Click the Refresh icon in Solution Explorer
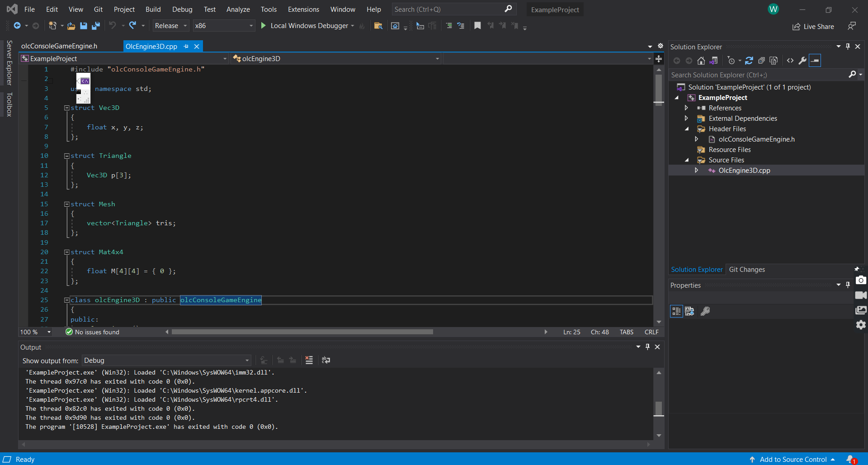This screenshot has width=868, height=465. pyautogui.click(x=750, y=60)
